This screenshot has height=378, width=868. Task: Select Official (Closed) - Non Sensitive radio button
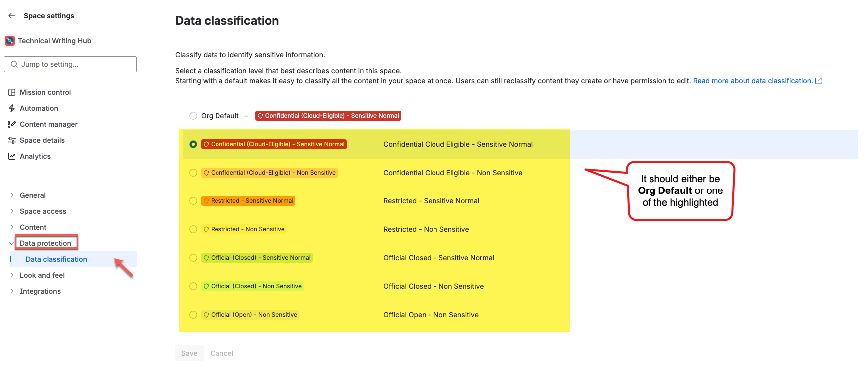[x=193, y=286]
